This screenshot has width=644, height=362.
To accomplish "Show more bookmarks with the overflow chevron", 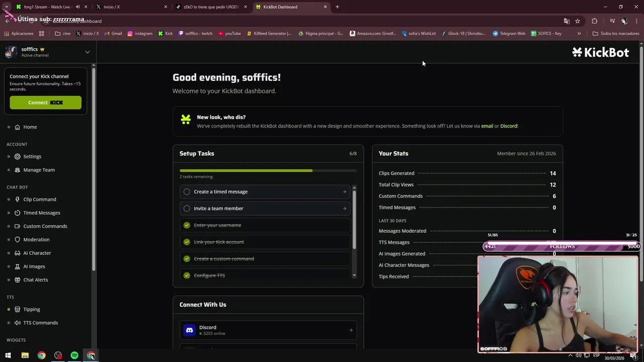I will coord(579,34).
